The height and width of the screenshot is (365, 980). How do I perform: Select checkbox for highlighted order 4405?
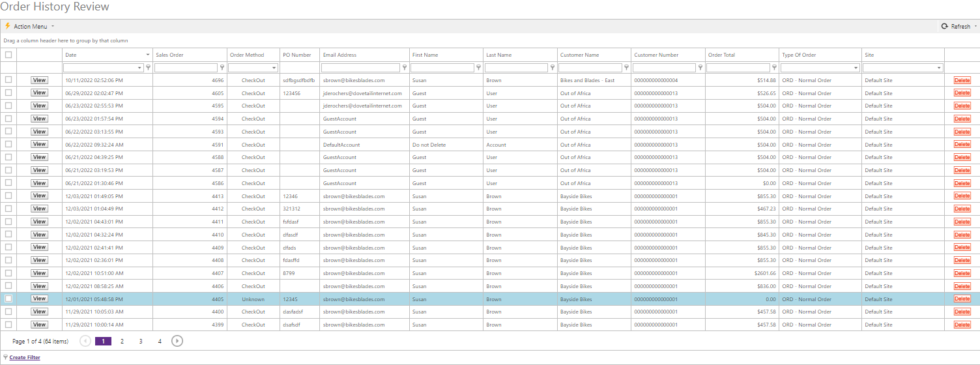pyautogui.click(x=8, y=299)
